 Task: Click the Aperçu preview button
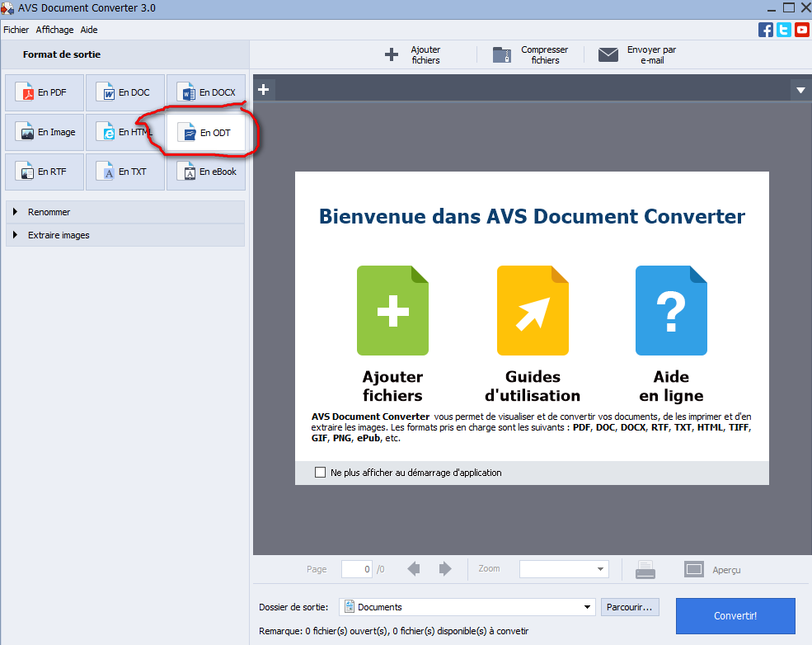pos(712,569)
